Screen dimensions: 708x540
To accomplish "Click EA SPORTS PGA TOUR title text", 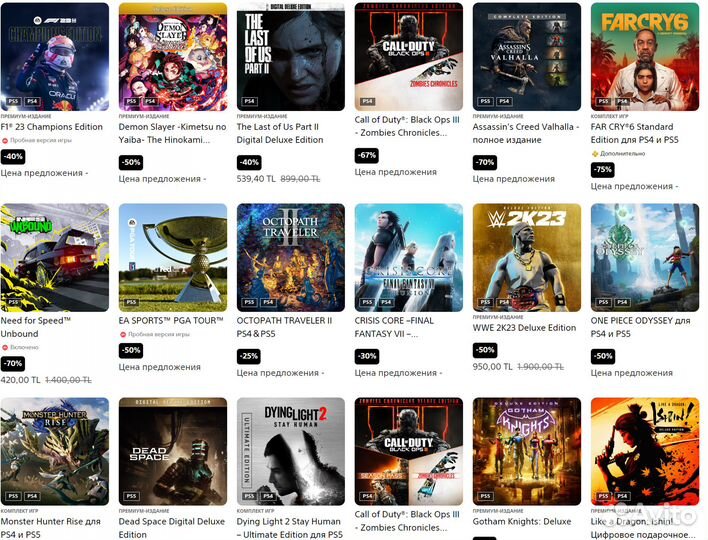I will (171, 321).
